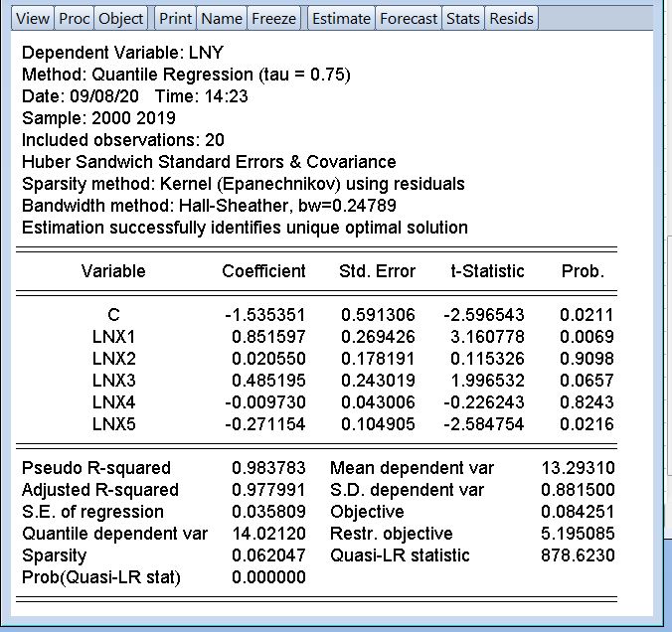
Task: Select 'Sample: 2000 2019' line
Action: pyautogui.click(x=98, y=118)
